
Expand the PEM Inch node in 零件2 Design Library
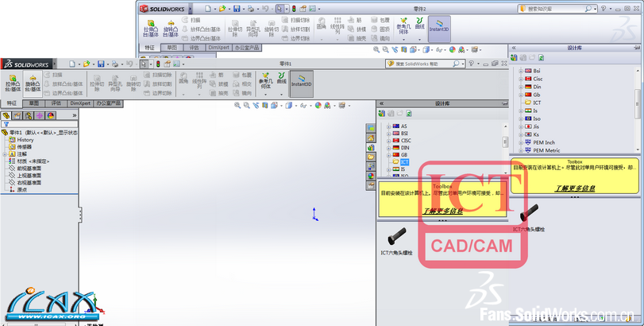[521, 142]
